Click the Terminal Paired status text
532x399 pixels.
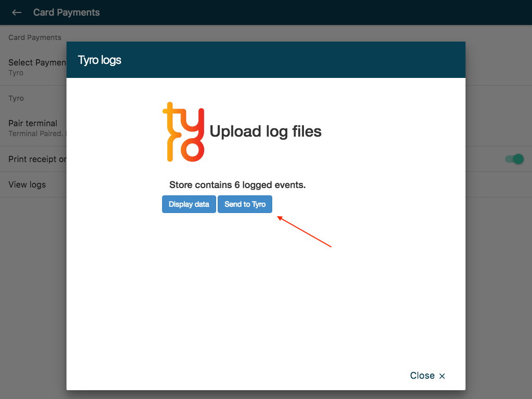(x=37, y=134)
